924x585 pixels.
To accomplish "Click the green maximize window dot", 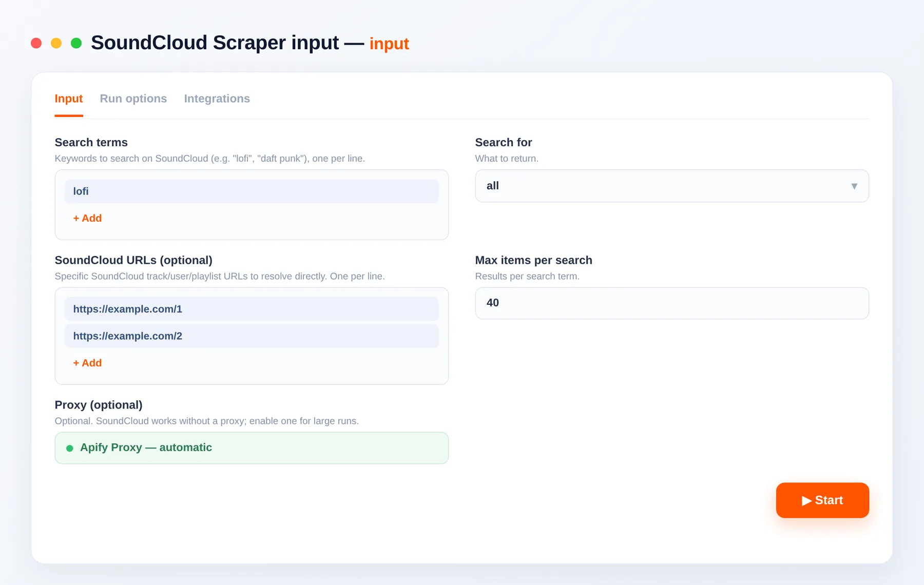I will coord(76,43).
